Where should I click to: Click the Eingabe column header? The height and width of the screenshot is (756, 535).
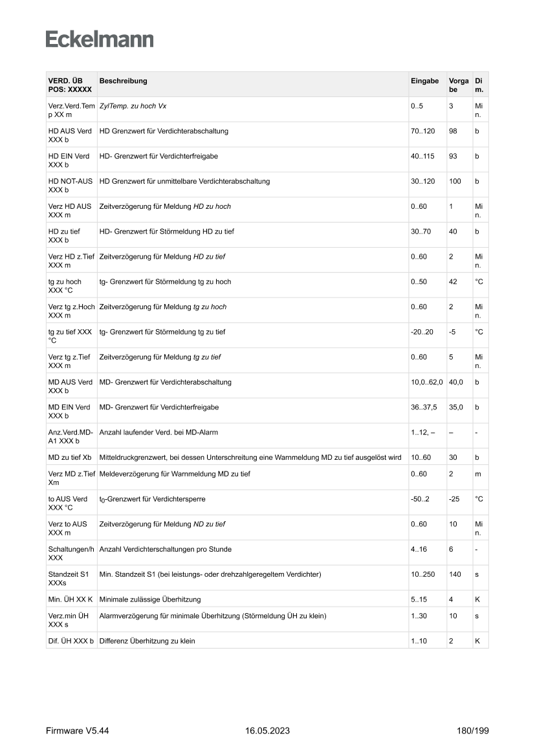424,81
